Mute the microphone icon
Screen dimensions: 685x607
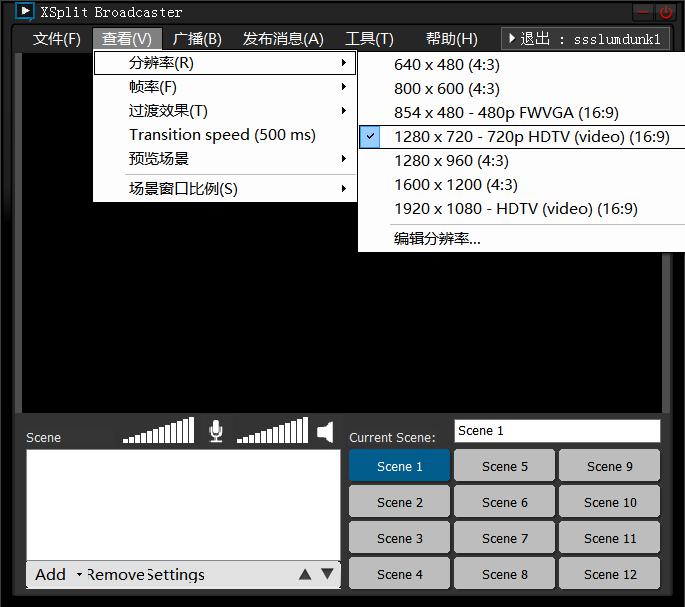tap(216, 431)
